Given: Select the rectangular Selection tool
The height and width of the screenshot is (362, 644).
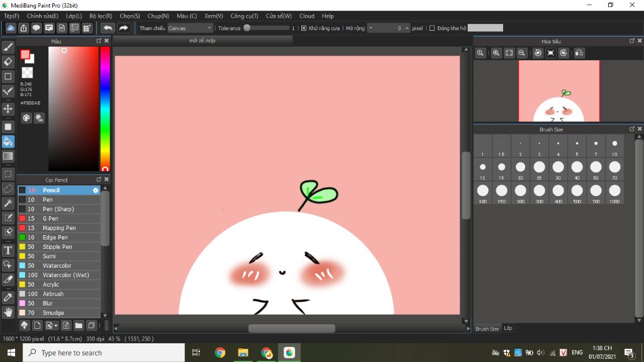Looking at the screenshot, I should tap(8, 174).
